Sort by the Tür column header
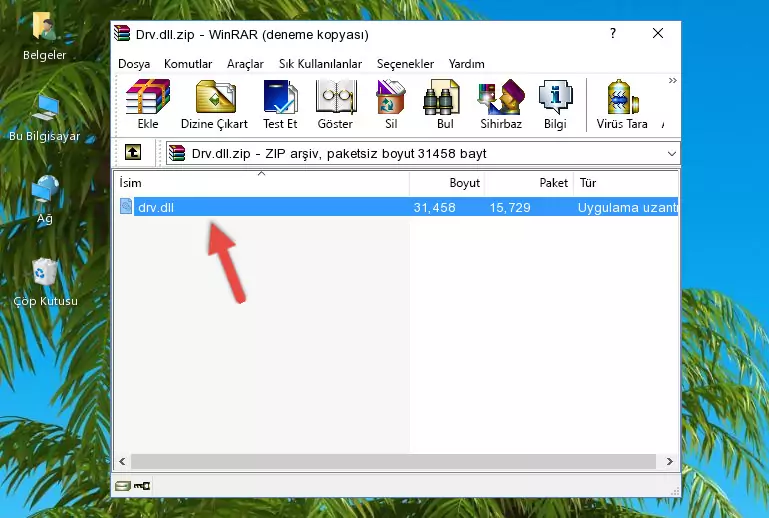 click(626, 183)
